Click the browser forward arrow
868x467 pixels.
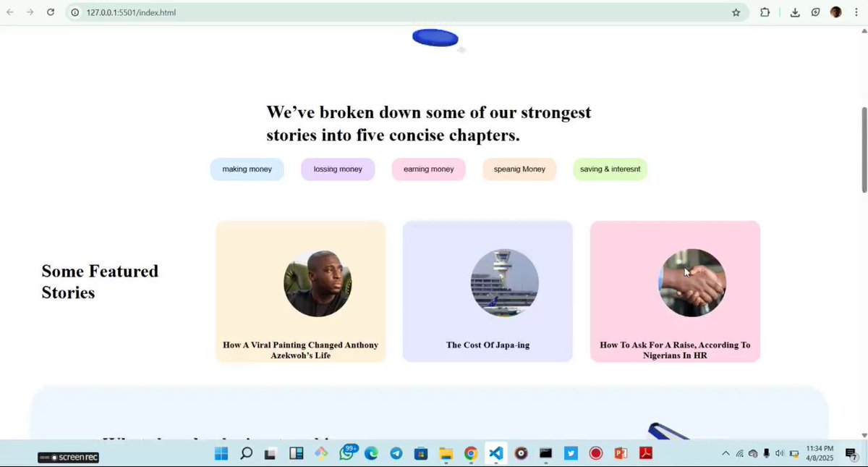(30, 12)
